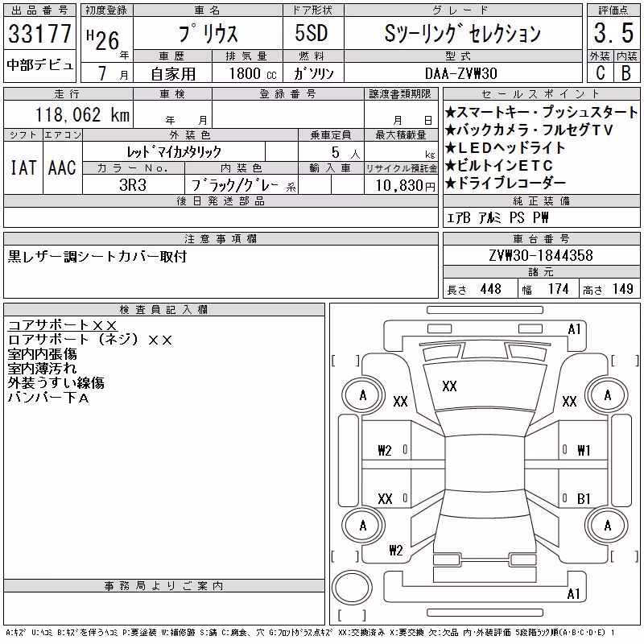The image size is (644, 644).
Task: Click the 事務局よりご案内 section header
Action: [x=163, y=586]
